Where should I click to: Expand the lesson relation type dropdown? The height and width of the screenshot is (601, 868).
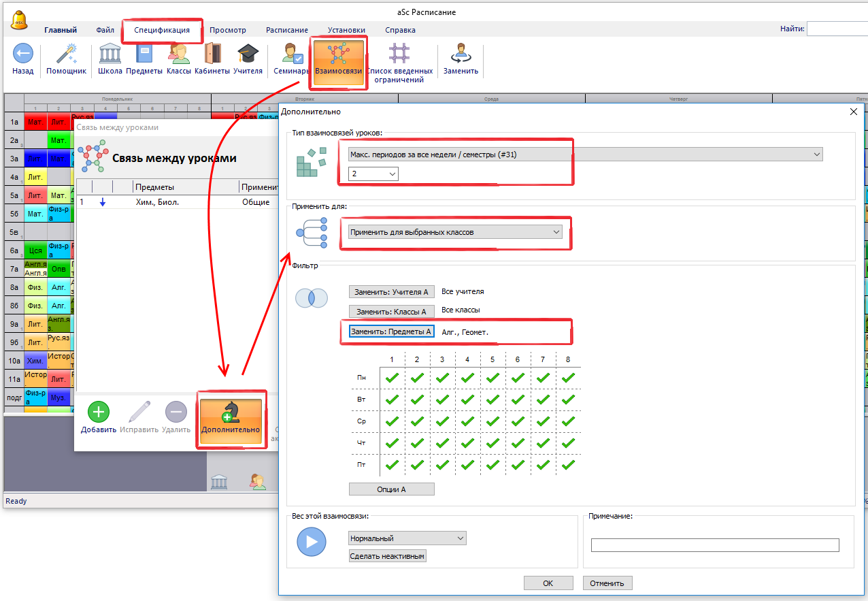[585, 155]
